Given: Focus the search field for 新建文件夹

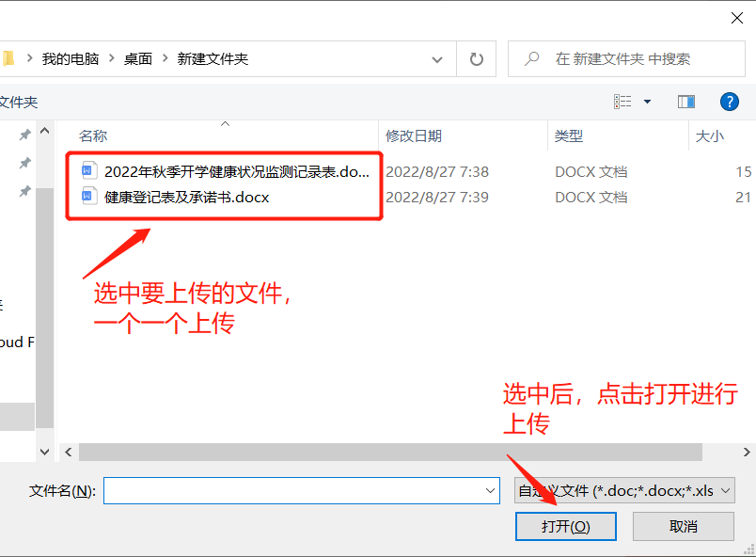Looking at the screenshot, I should tap(626, 59).
